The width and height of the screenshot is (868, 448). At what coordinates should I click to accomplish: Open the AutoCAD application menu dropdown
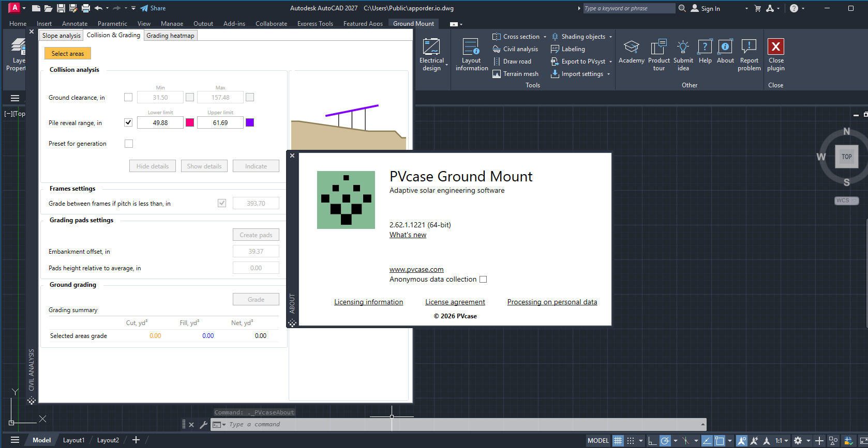pyautogui.click(x=24, y=8)
